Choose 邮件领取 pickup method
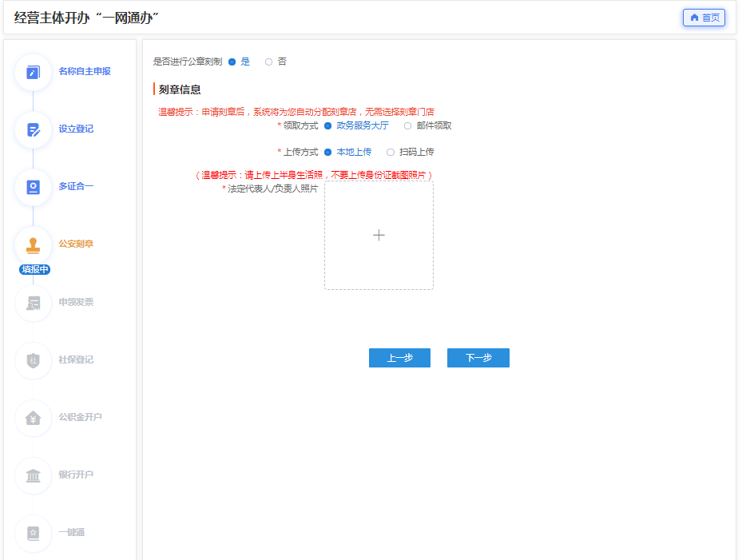750x560 pixels. [x=407, y=125]
